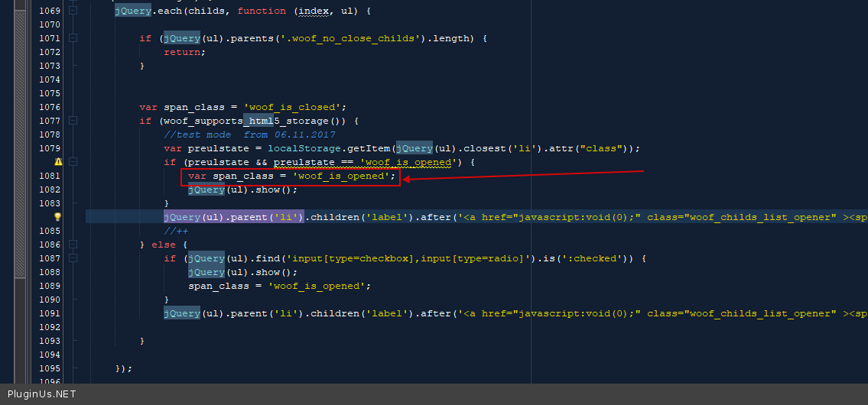Fold the woof_supports_html5_storage if block

(x=73, y=121)
